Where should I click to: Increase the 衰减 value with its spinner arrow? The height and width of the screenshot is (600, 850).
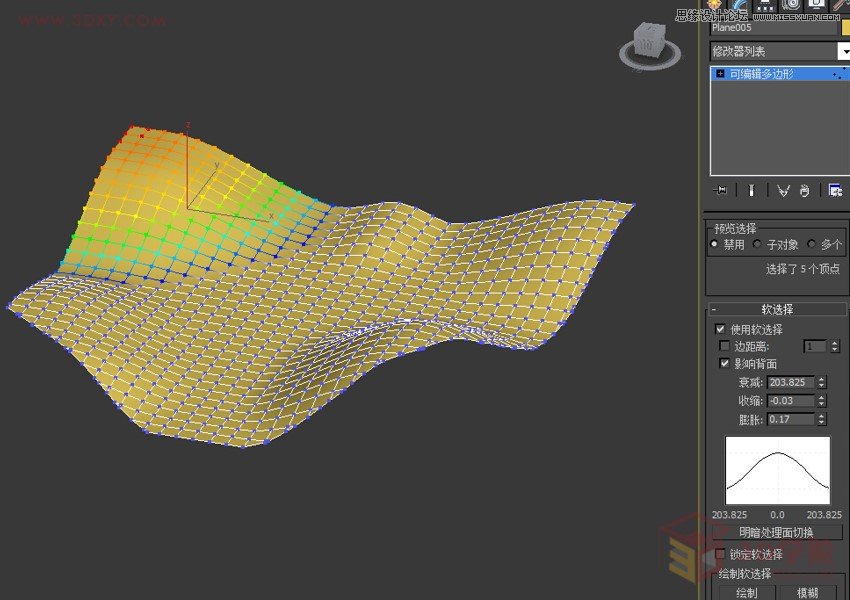(x=822, y=379)
